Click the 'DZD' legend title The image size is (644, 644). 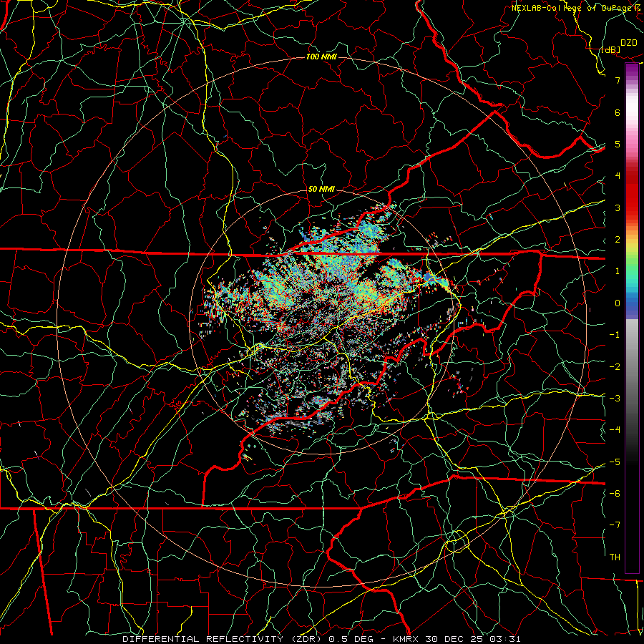point(629,43)
